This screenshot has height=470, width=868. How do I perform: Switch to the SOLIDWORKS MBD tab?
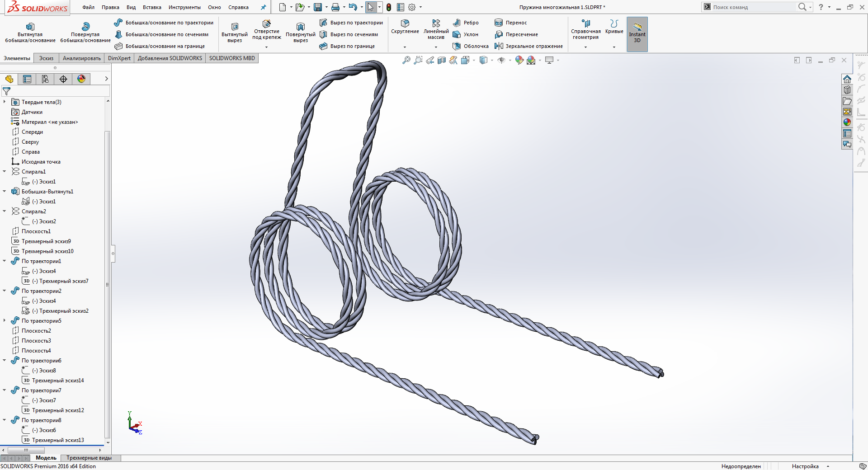[x=232, y=58]
